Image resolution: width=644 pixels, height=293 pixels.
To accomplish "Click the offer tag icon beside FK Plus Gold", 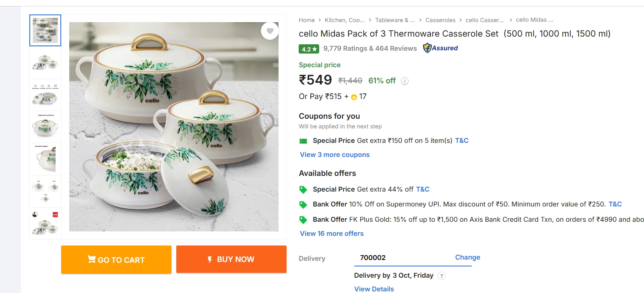I will 304,219.
